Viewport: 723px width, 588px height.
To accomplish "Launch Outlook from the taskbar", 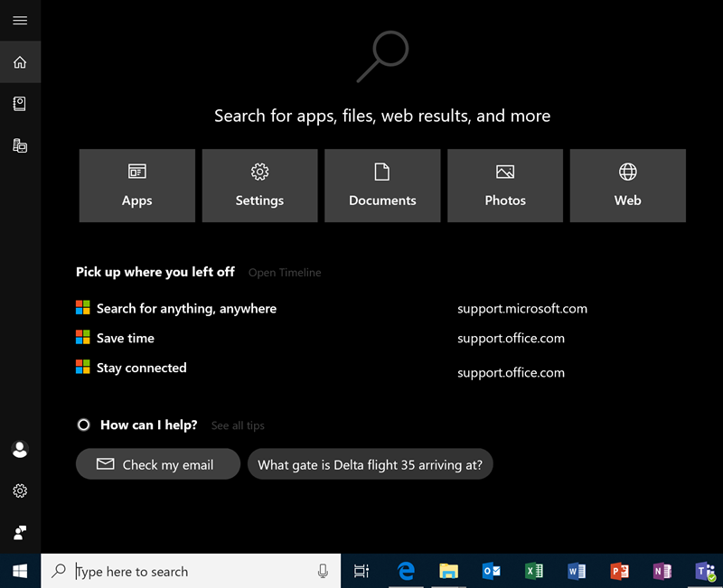I will click(491, 571).
